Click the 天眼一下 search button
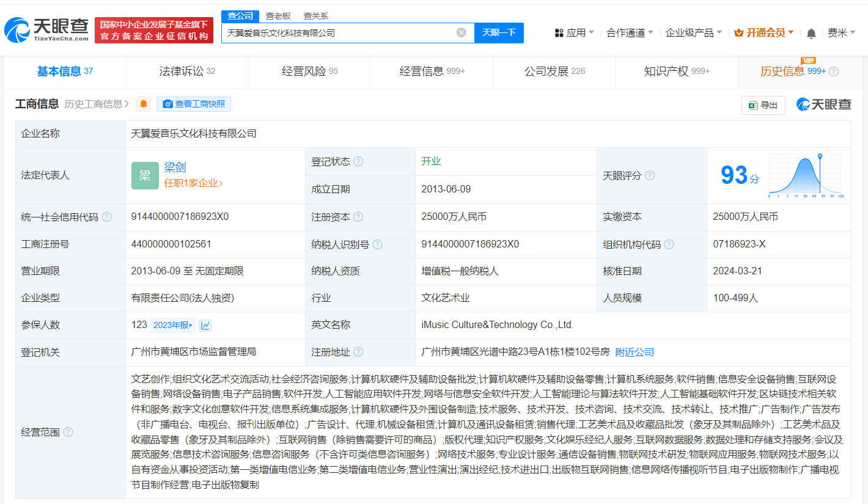The height and width of the screenshot is (504, 868). [x=499, y=32]
